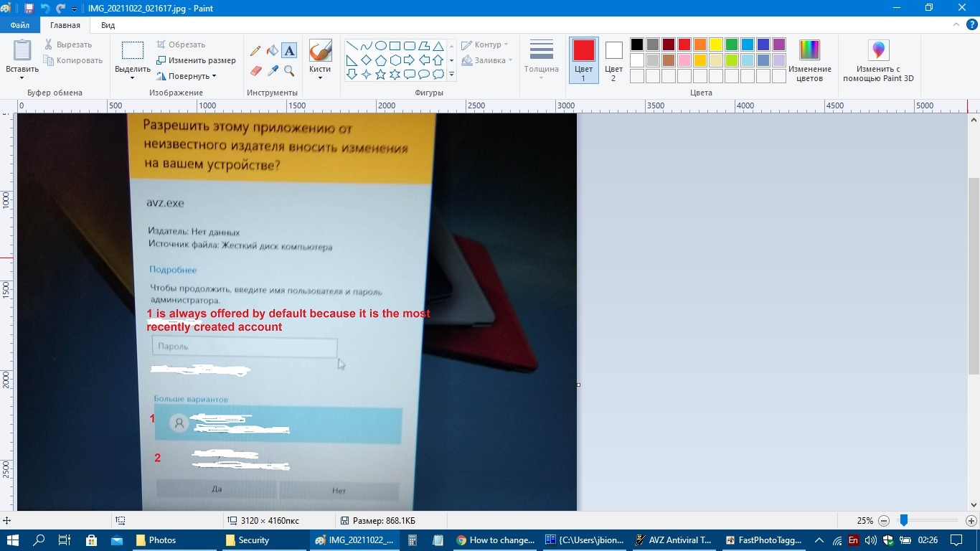Viewport: 980px width, 551px height.
Task: Select the Magnifier tool
Action: click(x=289, y=71)
